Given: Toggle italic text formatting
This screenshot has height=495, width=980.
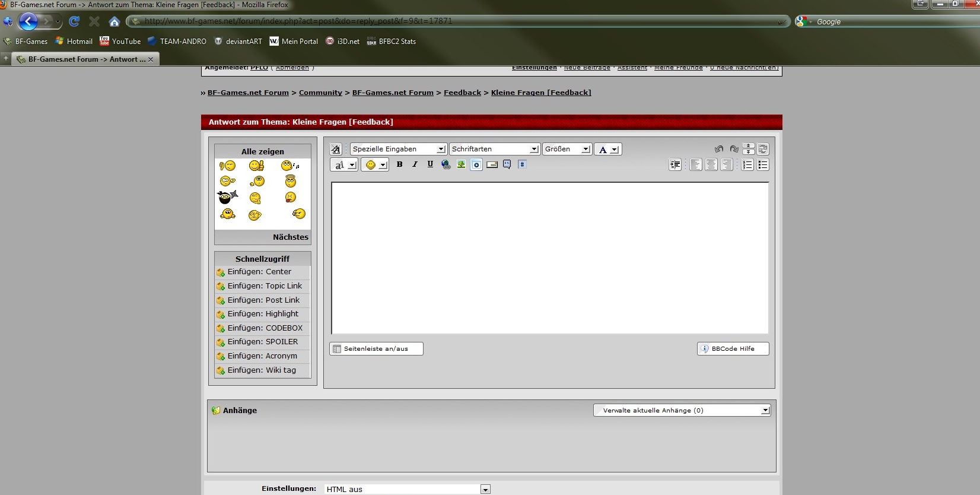Looking at the screenshot, I should click(x=415, y=164).
